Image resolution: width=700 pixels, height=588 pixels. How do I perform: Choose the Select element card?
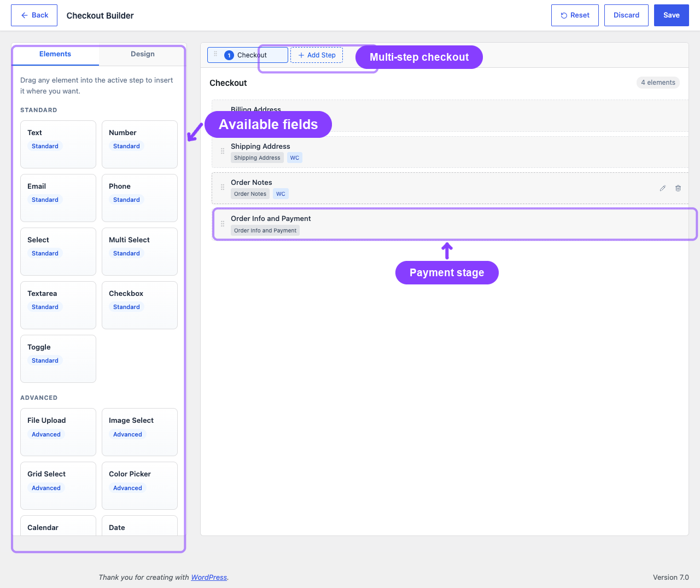coord(58,252)
